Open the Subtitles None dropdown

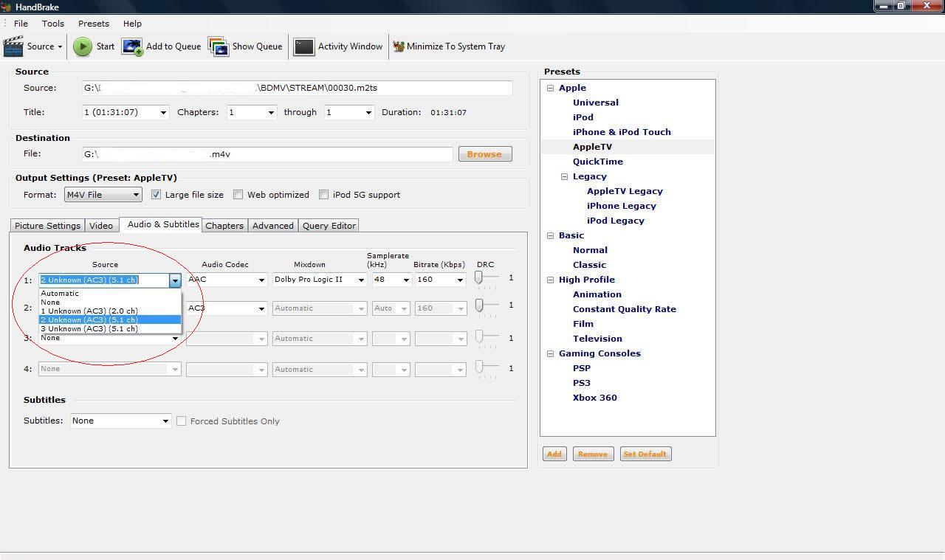(121, 421)
